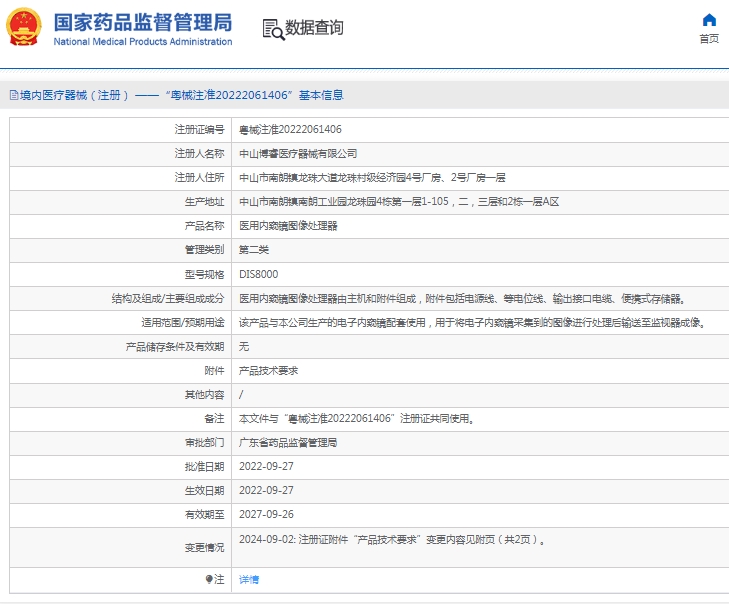
Task: Click the 注册证编号 row label
Action: [x=199, y=129]
